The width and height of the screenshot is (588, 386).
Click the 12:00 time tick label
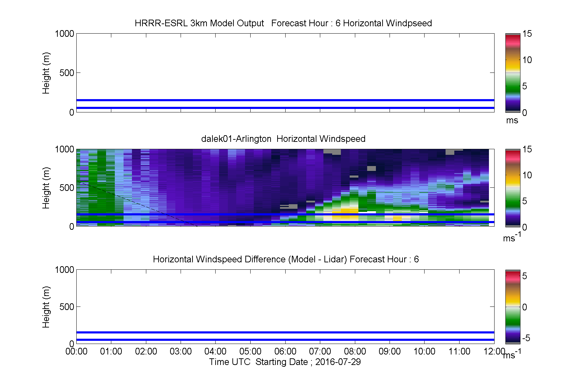[494, 351]
